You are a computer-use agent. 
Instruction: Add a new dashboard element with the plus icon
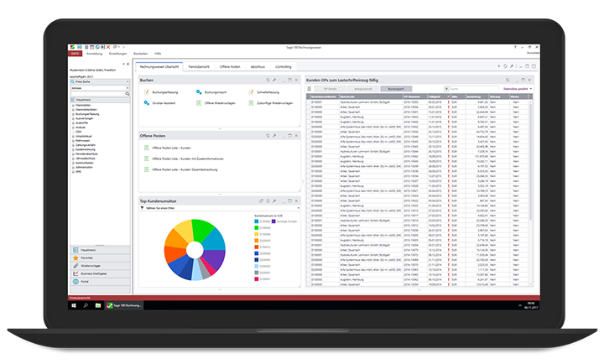pos(499,66)
